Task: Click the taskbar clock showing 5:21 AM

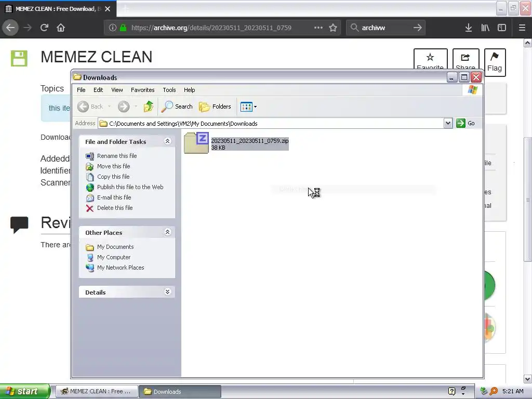Action: (x=513, y=391)
